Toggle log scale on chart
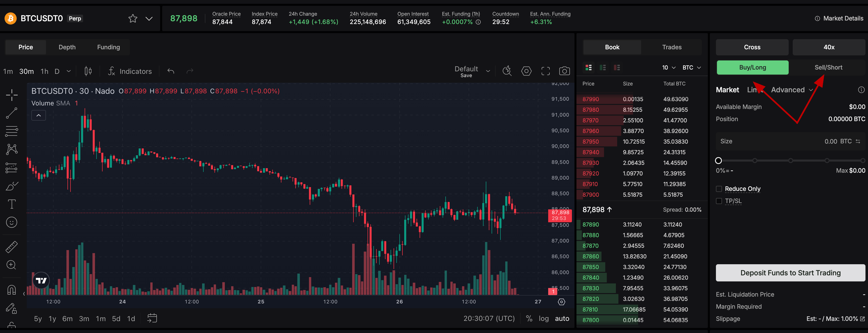 point(544,319)
